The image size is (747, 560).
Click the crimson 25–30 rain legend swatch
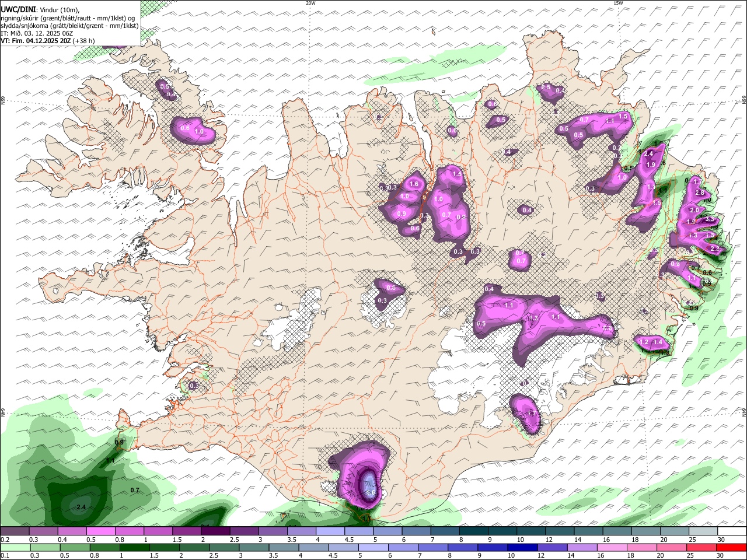pyautogui.click(x=702, y=548)
